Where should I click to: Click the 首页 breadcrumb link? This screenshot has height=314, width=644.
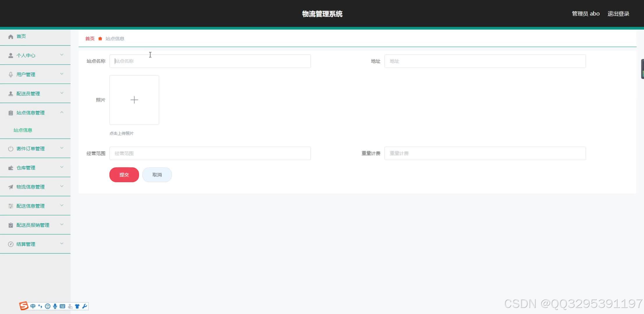click(90, 39)
